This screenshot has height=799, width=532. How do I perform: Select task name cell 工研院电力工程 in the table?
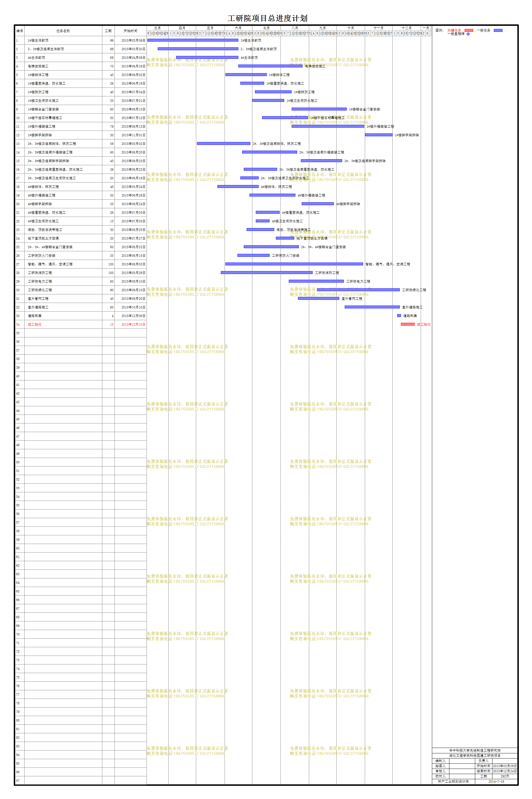tap(63, 281)
